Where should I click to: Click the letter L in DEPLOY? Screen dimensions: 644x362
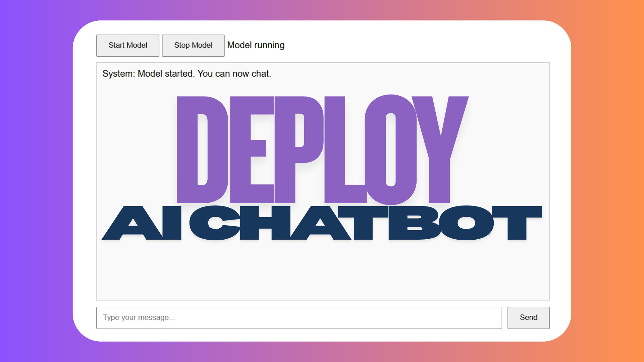[x=335, y=149]
